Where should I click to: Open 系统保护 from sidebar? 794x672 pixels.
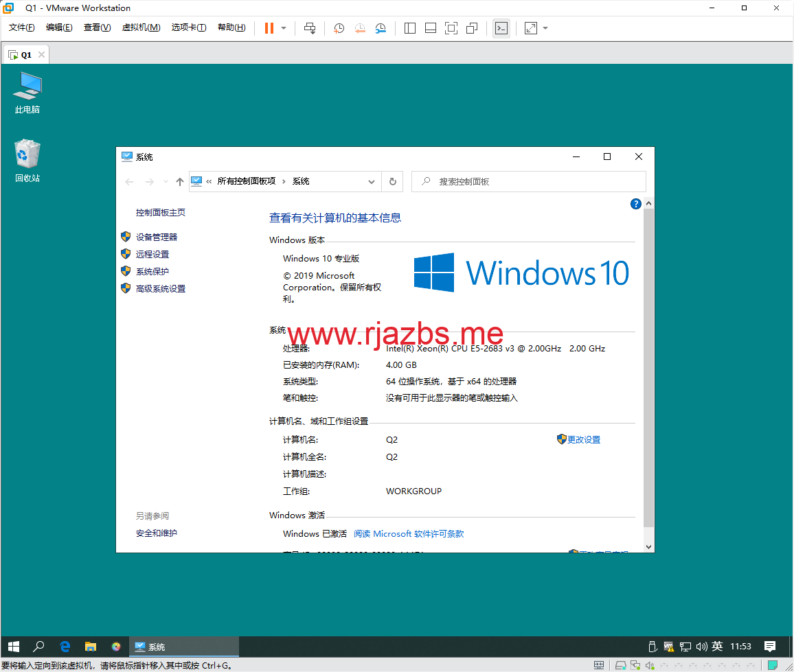coord(152,271)
